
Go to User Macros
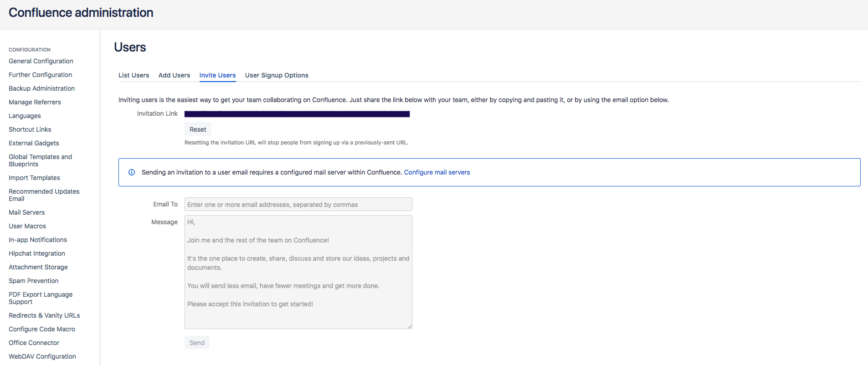[x=27, y=226]
